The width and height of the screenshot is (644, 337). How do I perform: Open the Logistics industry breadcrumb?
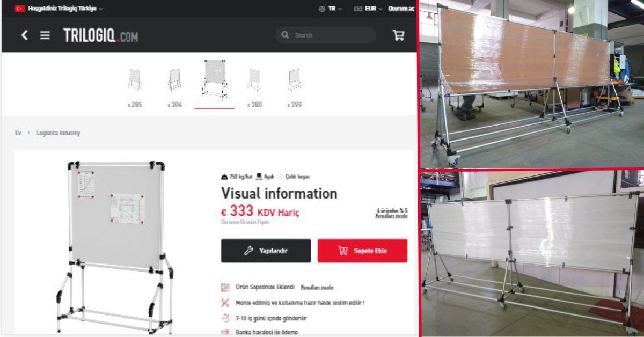58,133
